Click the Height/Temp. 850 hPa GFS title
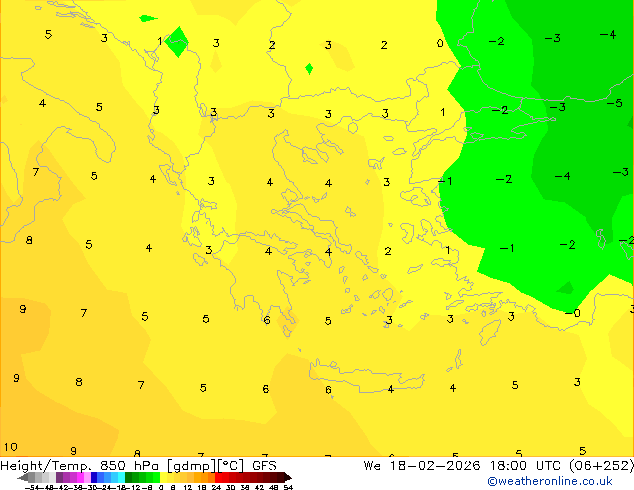 tap(138, 466)
